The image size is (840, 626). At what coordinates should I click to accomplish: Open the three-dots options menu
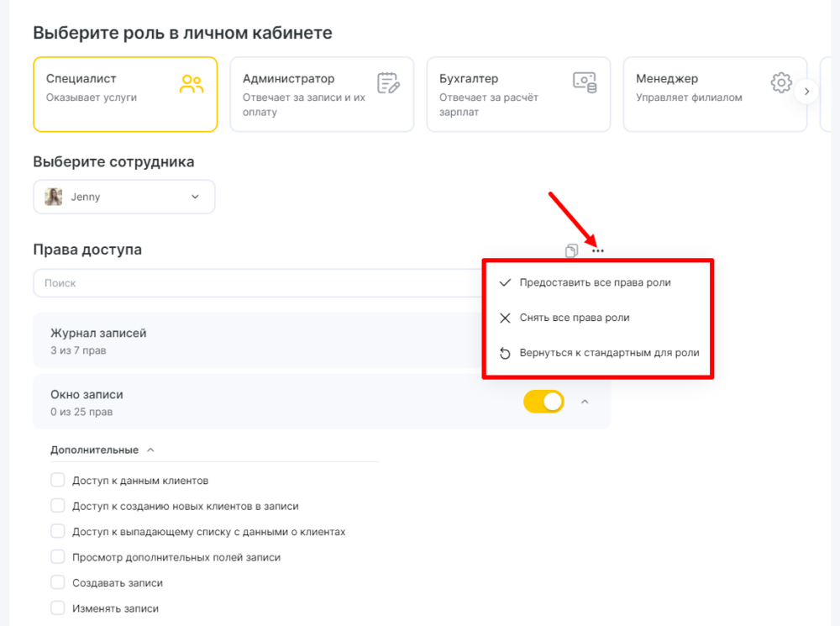click(598, 251)
